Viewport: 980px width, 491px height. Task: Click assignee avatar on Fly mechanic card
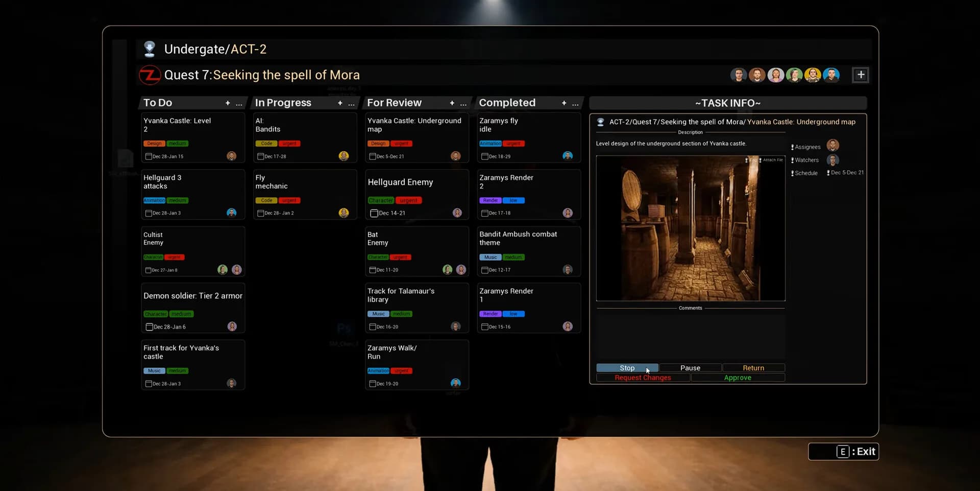point(344,213)
